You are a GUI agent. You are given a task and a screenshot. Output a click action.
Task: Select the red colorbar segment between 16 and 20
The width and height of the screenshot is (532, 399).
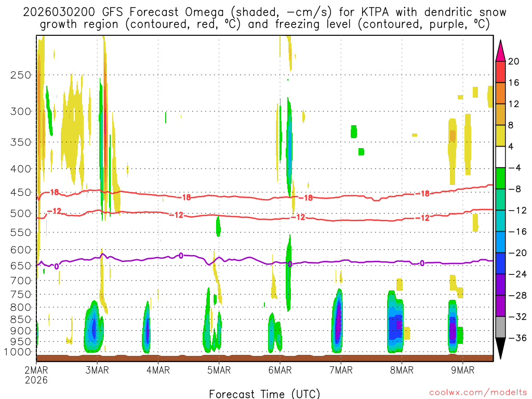pyautogui.click(x=501, y=72)
